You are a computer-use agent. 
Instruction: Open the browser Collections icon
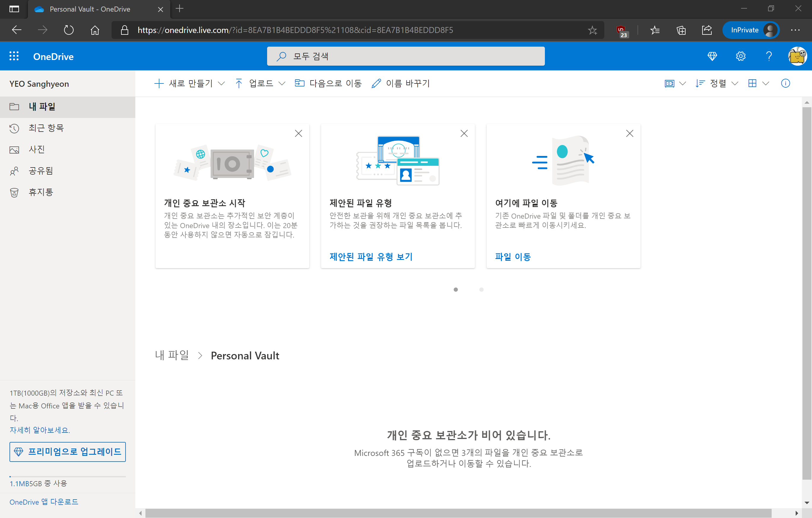point(681,30)
